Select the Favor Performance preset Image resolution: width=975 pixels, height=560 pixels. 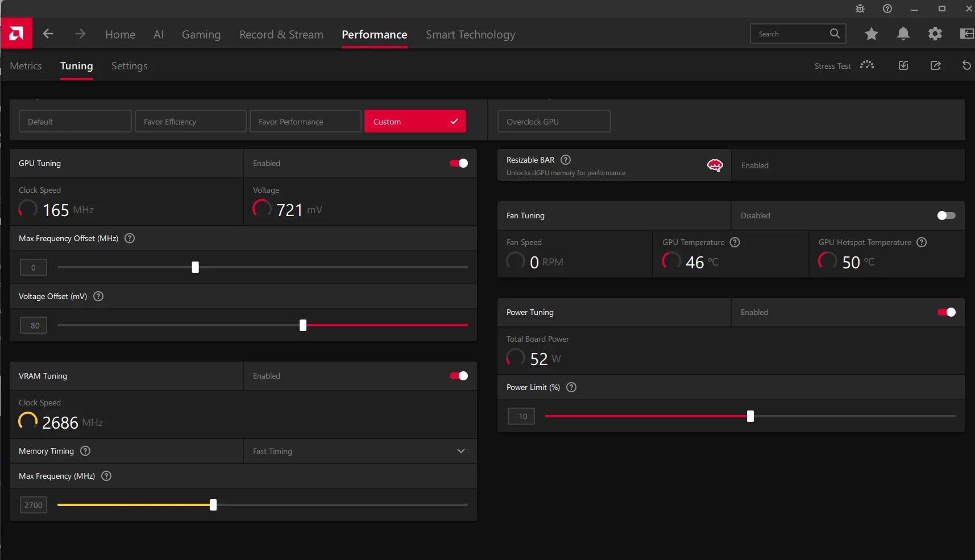(x=305, y=121)
